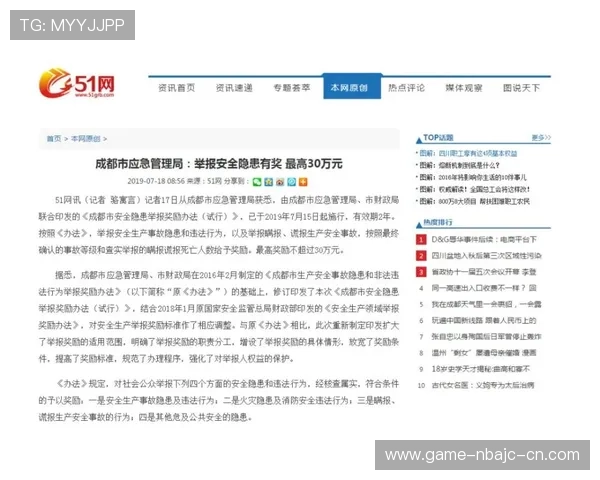
Task: Share article to QZone star icon
Action: [269, 182]
